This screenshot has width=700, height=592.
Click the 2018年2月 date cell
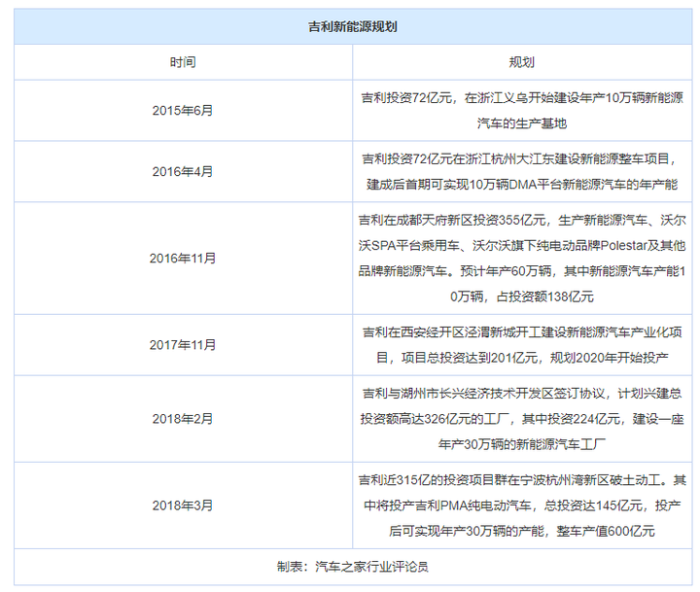pos(183,419)
